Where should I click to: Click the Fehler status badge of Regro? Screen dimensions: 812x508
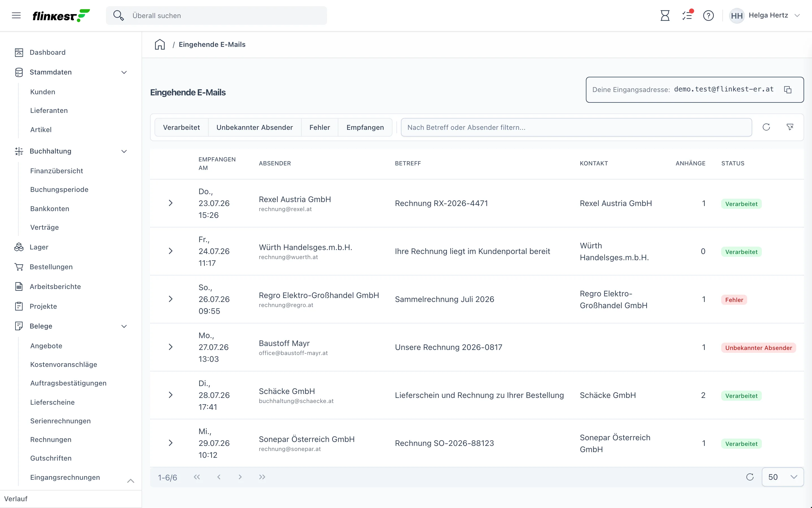pos(734,300)
